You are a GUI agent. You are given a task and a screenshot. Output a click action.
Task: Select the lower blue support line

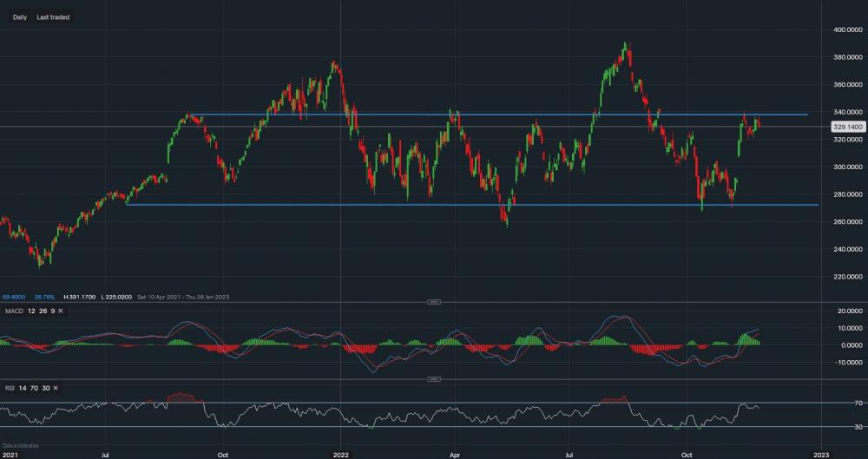[521, 205]
